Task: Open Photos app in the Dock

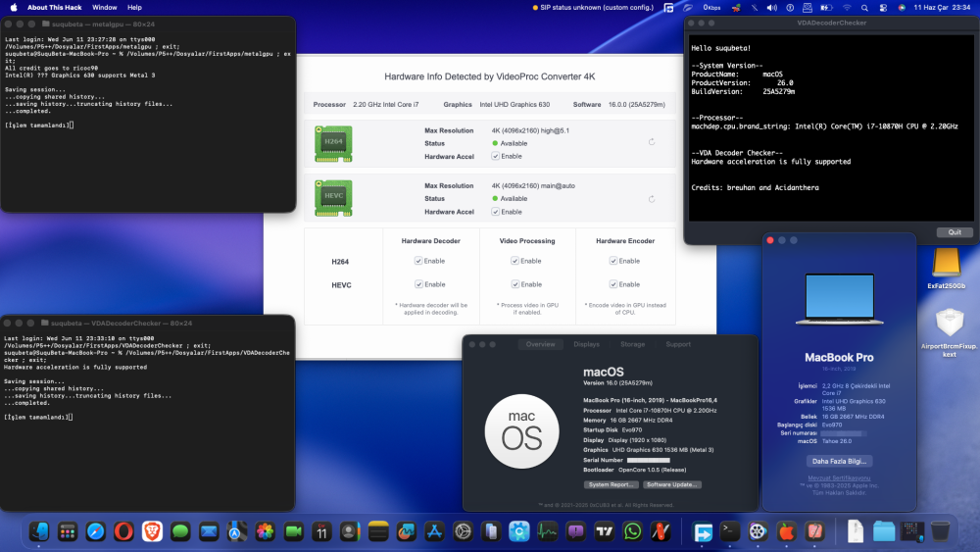Action: pos(265,531)
